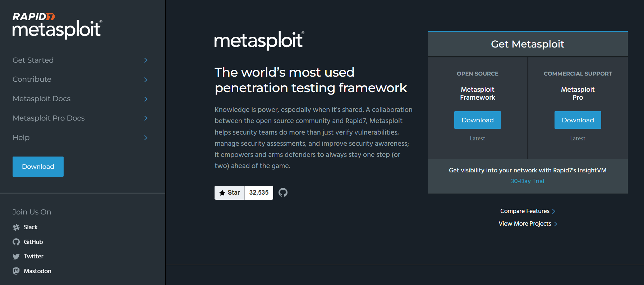
Task: Open Slack via the Slack icon
Action: (16, 227)
